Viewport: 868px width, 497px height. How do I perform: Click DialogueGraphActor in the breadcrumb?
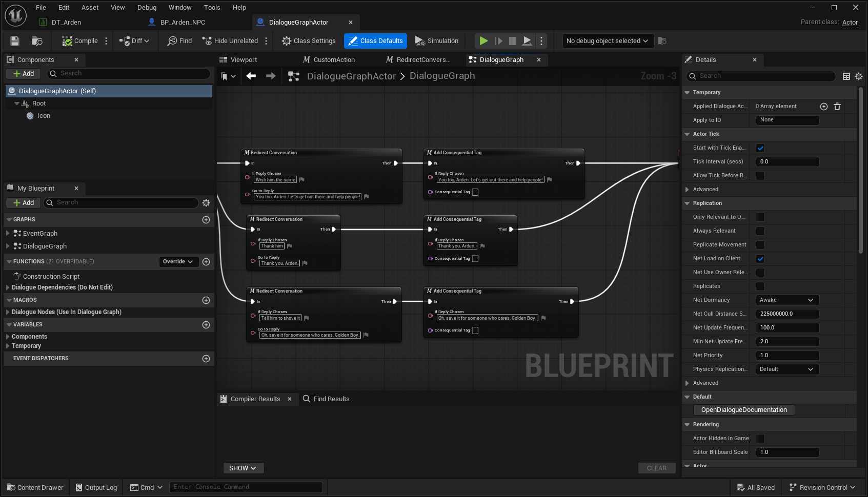(x=352, y=76)
